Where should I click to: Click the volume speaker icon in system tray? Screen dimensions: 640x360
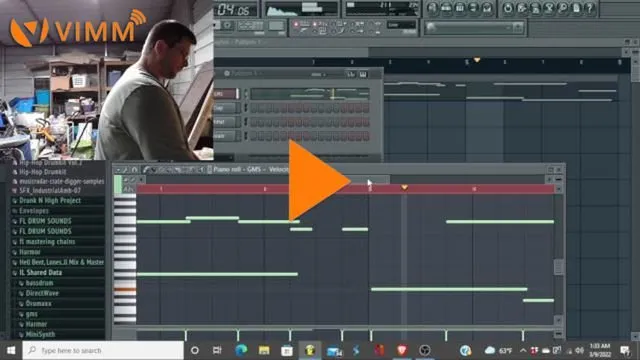pyautogui.click(x=579, y=351)
